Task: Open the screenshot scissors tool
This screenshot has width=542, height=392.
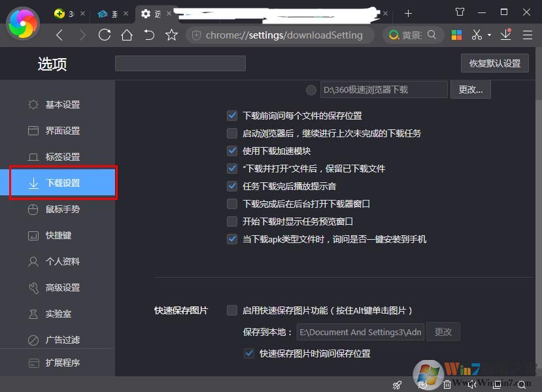Action: 477,35
